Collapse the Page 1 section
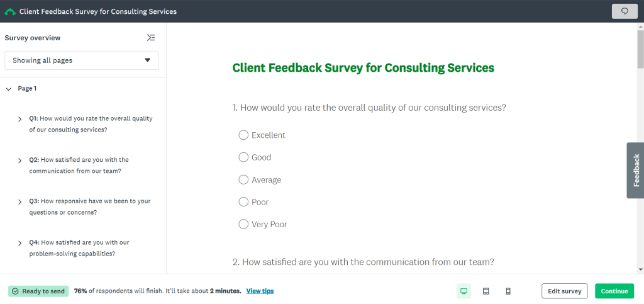The height and width of the screenshot is (304, 644). [x=9, y=89]
